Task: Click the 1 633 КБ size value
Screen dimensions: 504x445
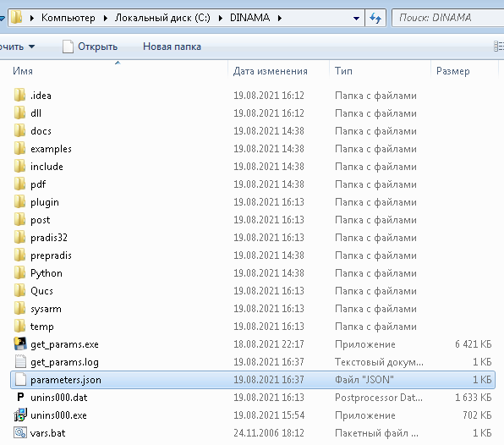Action: 474,398
